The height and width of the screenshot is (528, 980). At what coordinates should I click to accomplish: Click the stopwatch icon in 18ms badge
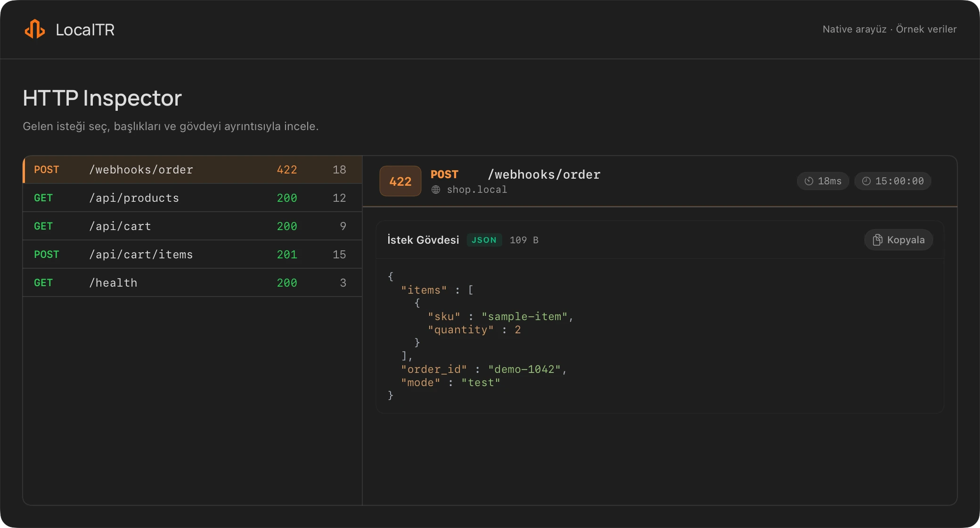809,181
